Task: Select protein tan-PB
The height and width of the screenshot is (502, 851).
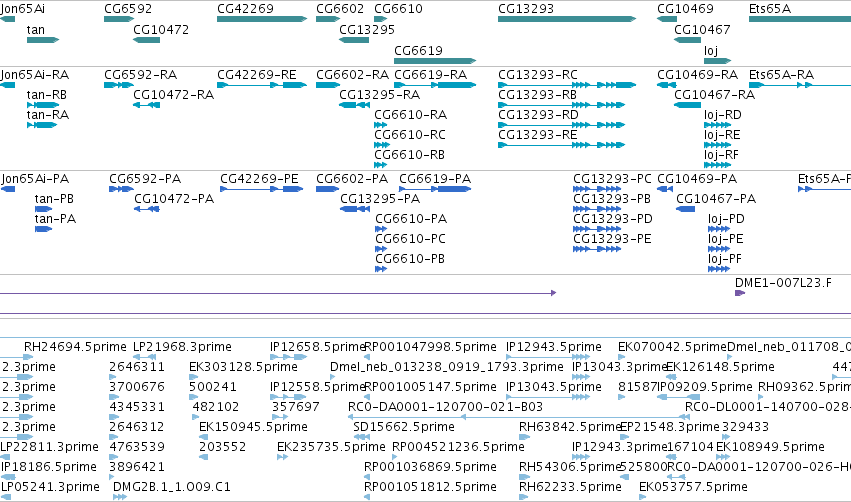Action: (54, 199)
